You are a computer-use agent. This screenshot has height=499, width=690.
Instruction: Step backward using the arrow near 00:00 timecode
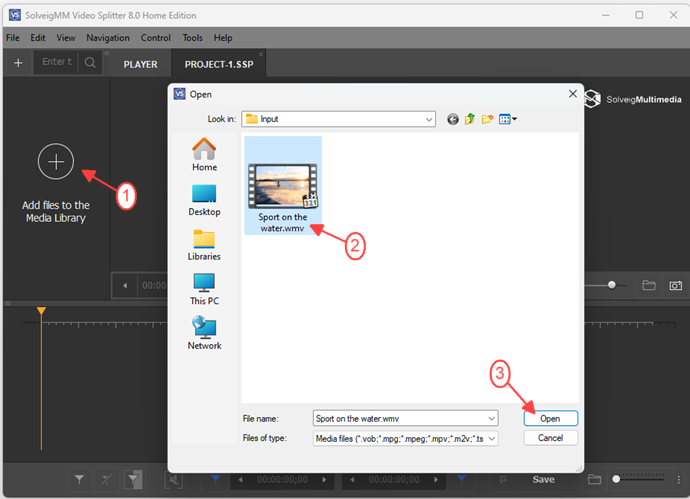[x=125, y=286]
